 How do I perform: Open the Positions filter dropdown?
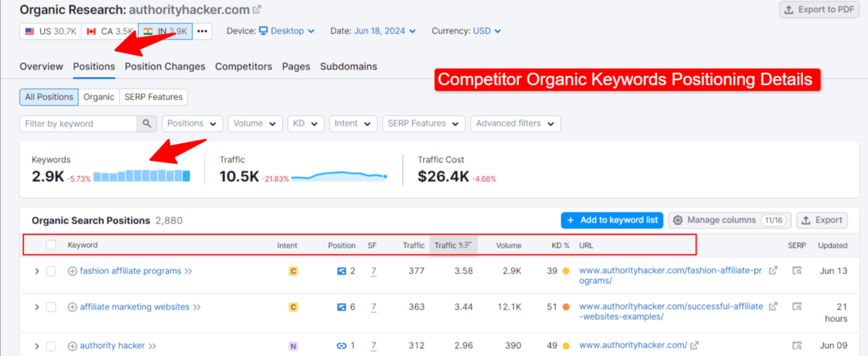[192, 123]
